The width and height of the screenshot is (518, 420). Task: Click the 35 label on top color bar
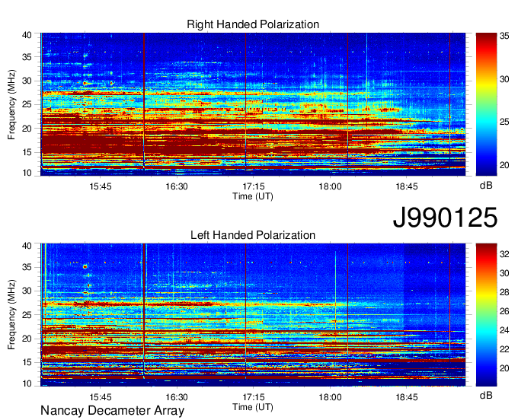coord(504,36)
